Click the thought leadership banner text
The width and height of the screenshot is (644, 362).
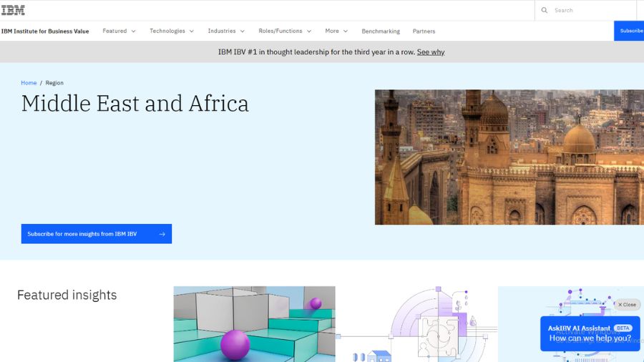tap(316, 52)
